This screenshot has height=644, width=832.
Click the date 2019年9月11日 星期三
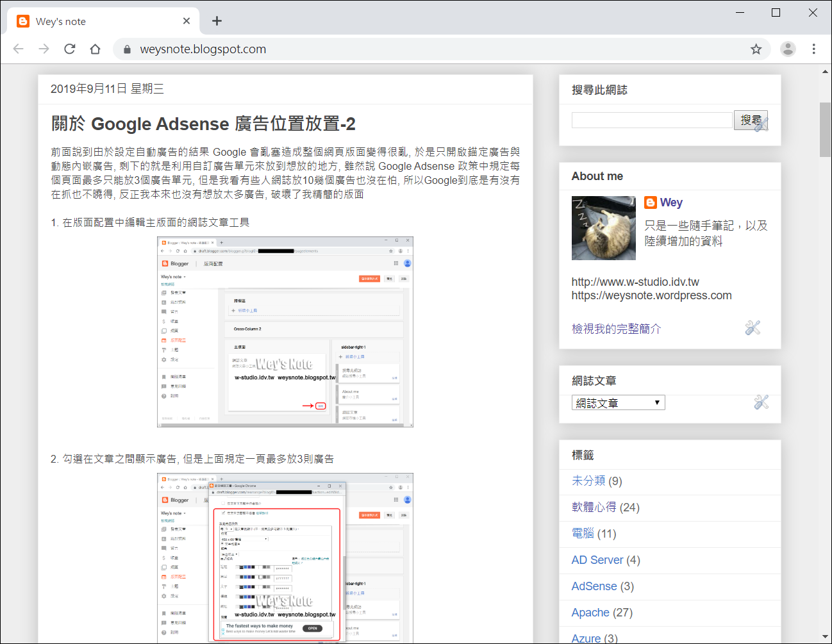click(107, 88)
